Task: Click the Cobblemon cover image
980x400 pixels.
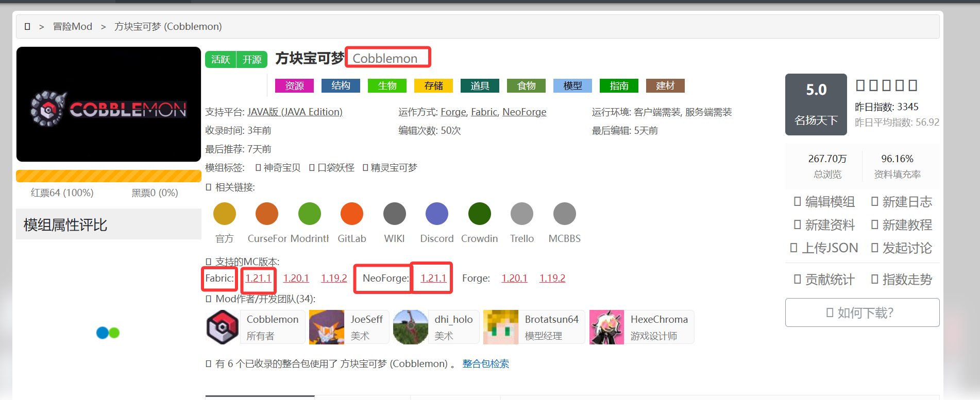Action: [x=109, y=105]
